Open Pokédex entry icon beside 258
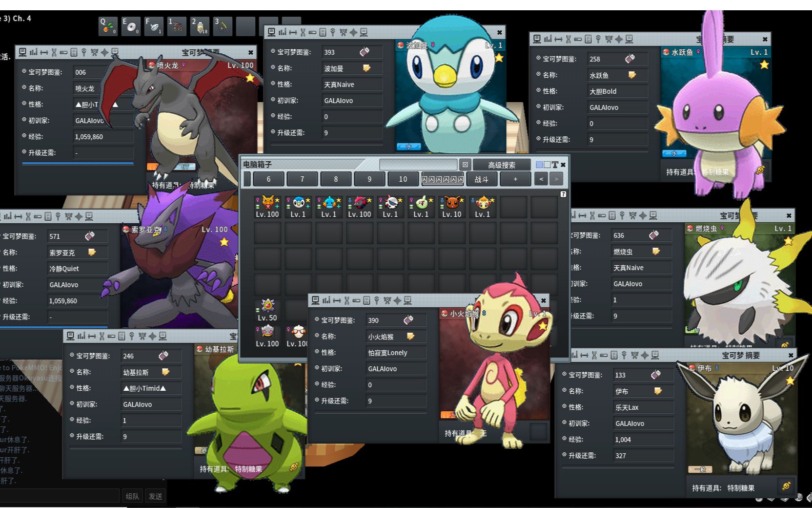Image resolution: width=812 pixels, height=508 pixels. point(630,59)
